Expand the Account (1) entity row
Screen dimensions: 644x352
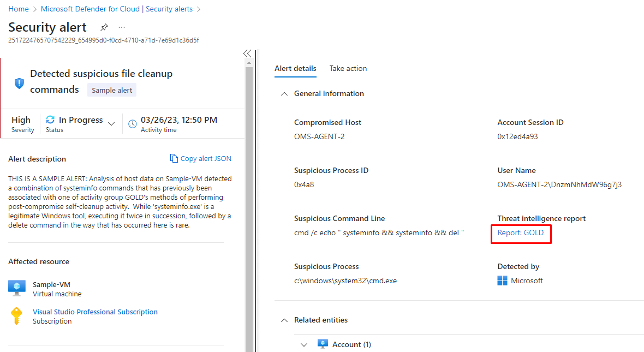point(305,344)
